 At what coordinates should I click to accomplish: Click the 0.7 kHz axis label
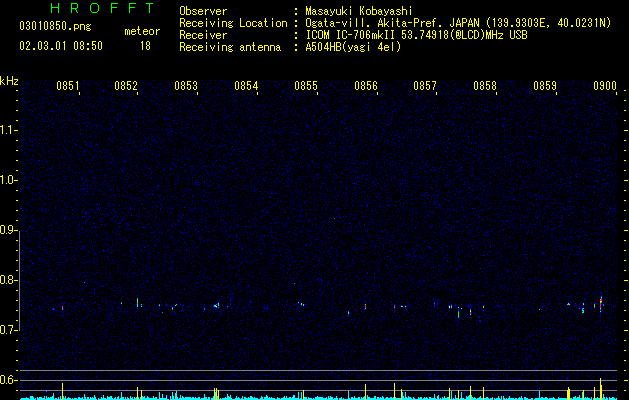[8, 330]
